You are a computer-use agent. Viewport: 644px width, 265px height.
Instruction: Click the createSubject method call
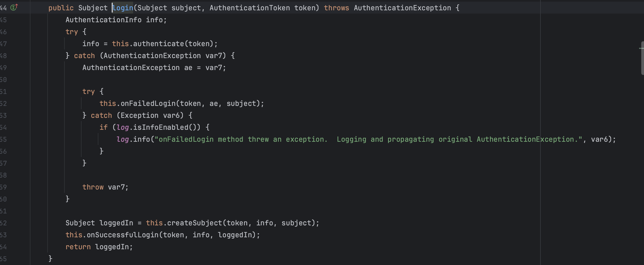(x=195, y=223)
